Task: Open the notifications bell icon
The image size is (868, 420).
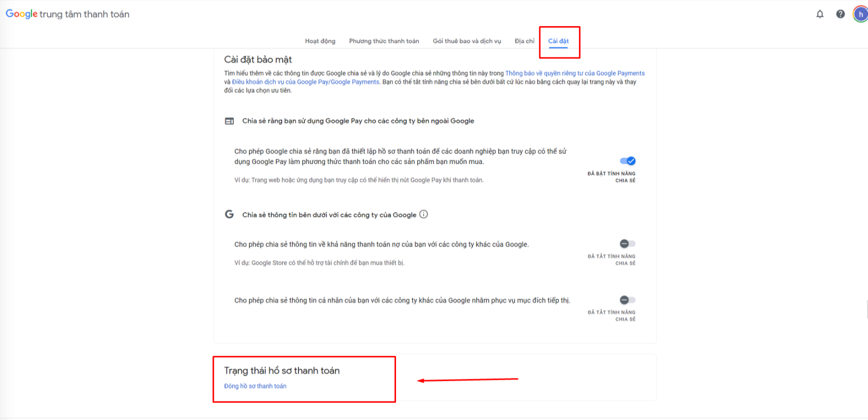Action: [x=820, y=14]
